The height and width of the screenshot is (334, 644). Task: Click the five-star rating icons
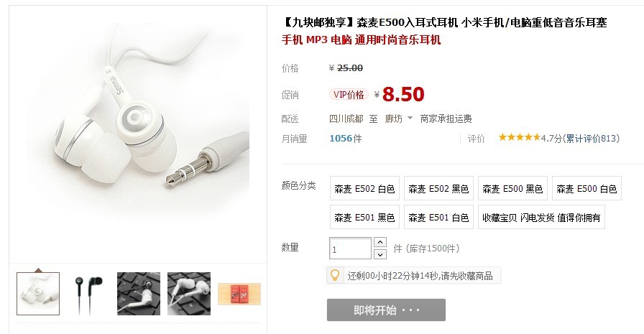[x=519, y=137]
